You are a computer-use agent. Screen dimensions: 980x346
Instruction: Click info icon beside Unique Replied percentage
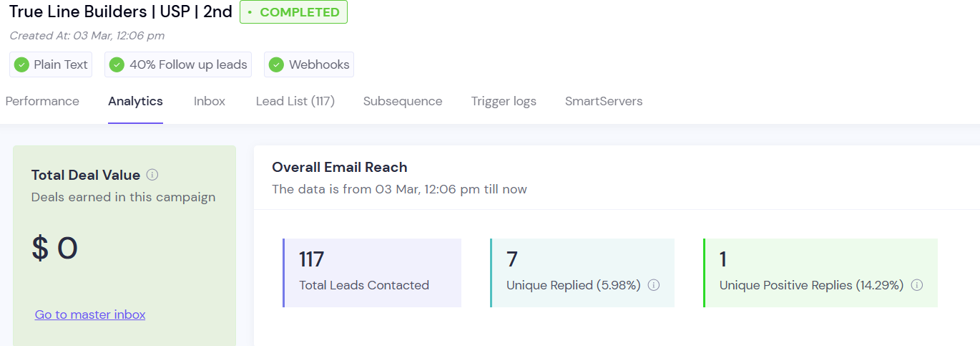click(653, 285)
